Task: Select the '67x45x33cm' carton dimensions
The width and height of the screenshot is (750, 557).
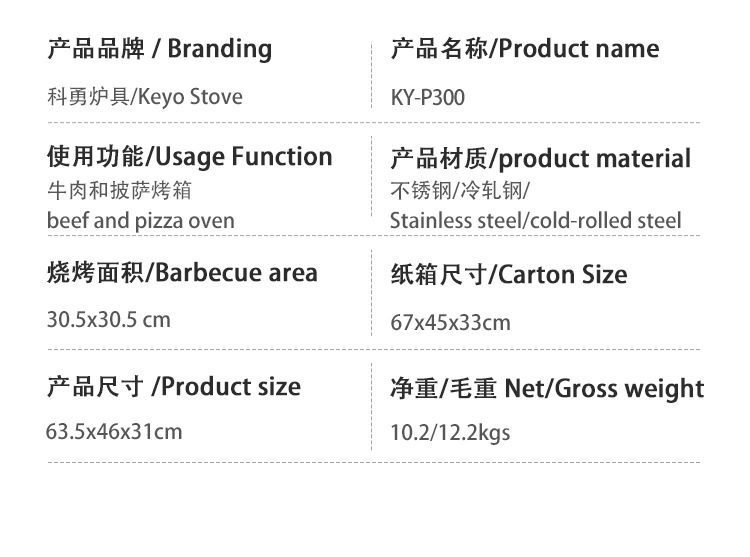Action: pyautogui.click(x=450, y=322)
